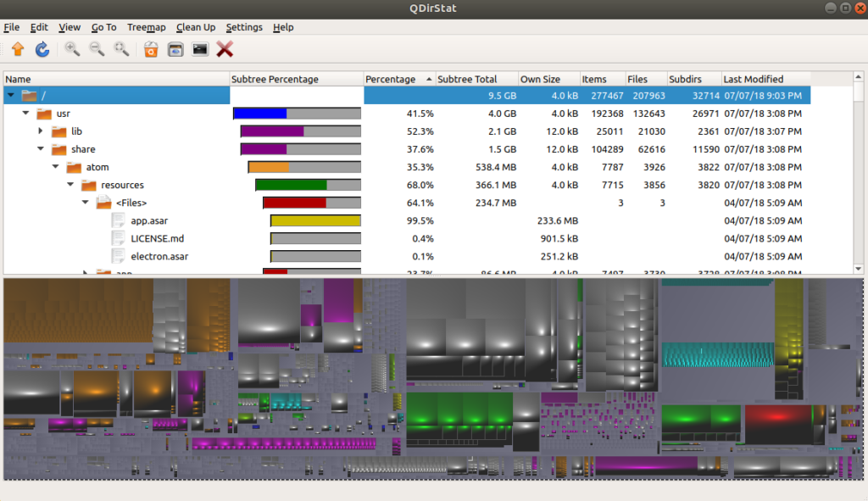
Task: Open the Treemap menu
Action: pyautogui.click(x=146, y=27)
